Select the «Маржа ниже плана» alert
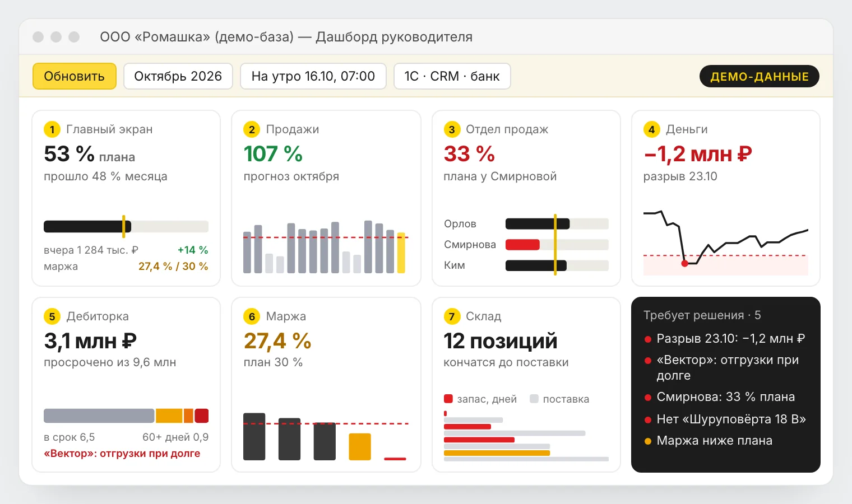The width and height of the screenshot is (852, 504). click(x=715, y=441)
